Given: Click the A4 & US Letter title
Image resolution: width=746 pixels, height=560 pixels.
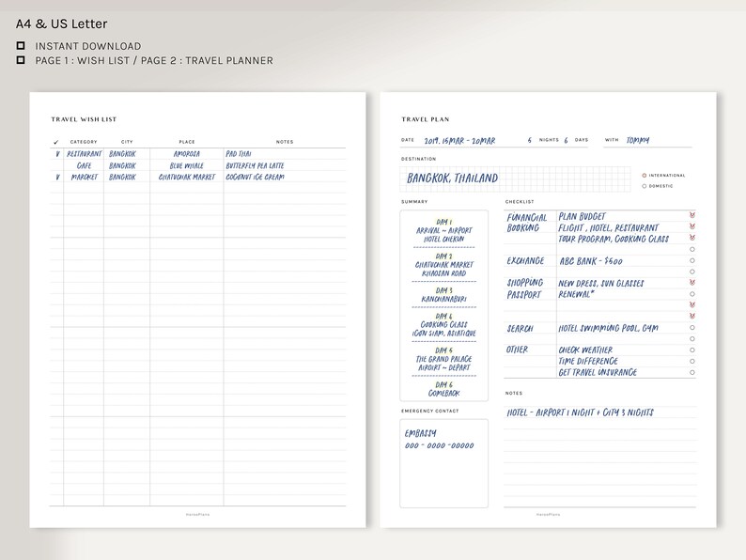Looking at the screenshot, I should point(61,23).
